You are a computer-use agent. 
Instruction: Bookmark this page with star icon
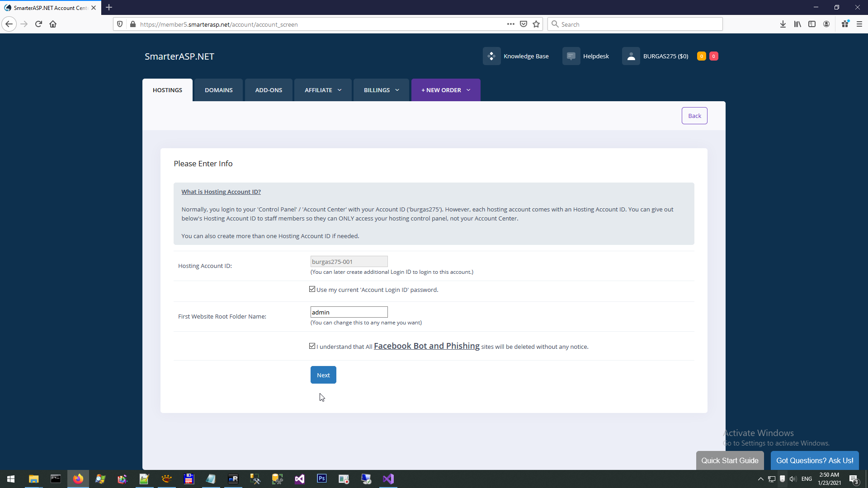click(x=536, y=24)
